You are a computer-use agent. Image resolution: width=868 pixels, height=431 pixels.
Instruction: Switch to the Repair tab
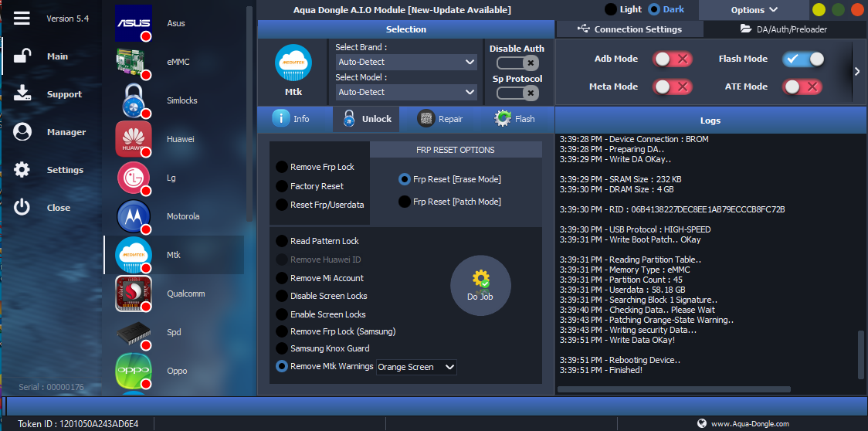click(x=441, y=119)
